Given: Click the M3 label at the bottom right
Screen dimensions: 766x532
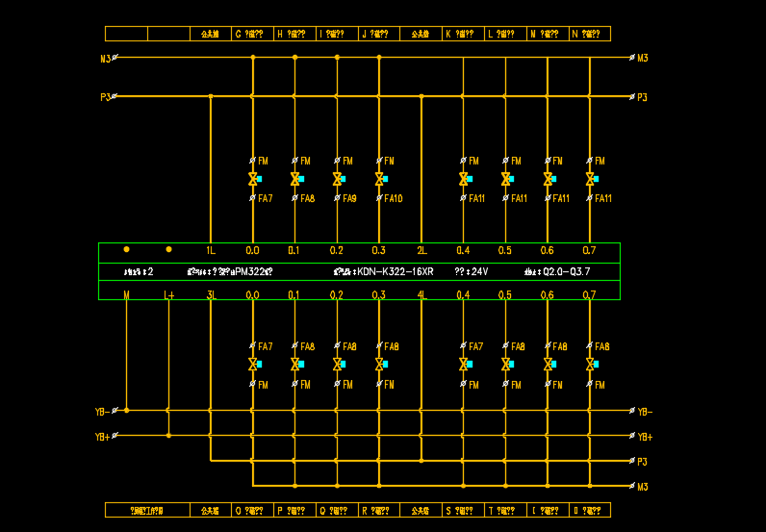Looking at the screenshot, I should pos(643,487).
